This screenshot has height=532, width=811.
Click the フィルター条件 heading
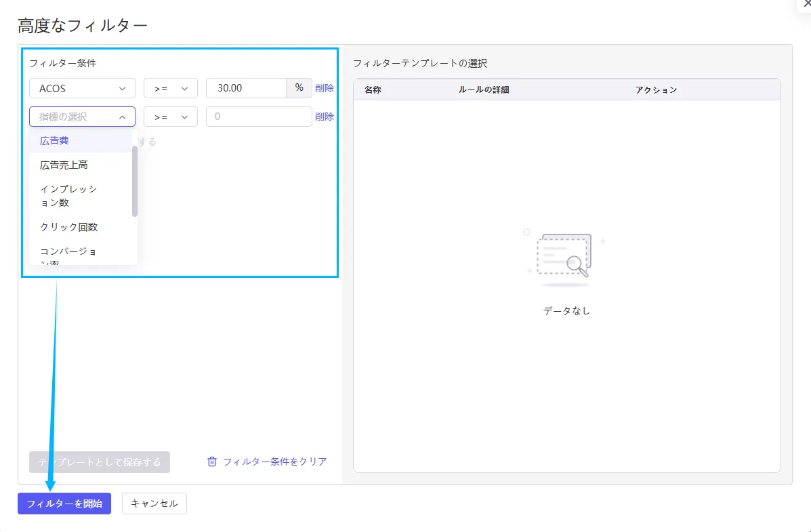tap(62, 63)
